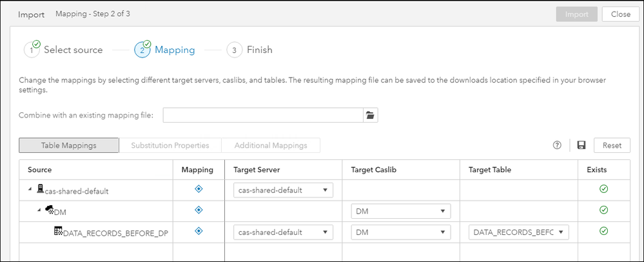
Task: Click mapping diamond icon for cas-shared-default row
Action: click(199, 189)
